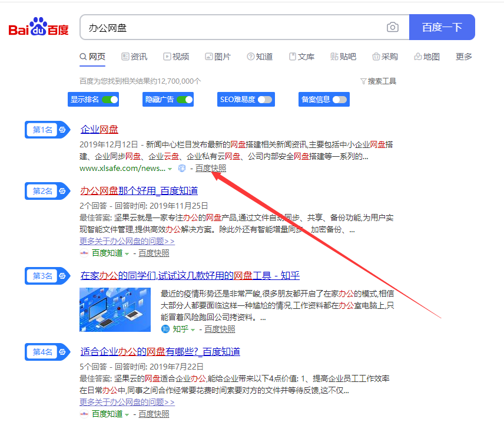Click the 知乎 result thumbnail image
Viewport: 504px width, 425px height.
115,309
